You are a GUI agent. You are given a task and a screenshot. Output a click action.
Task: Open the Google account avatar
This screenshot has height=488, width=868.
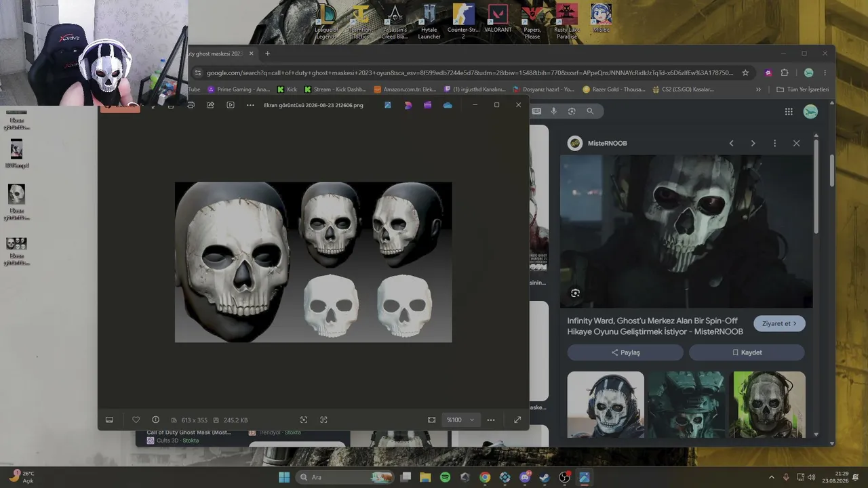[810, 112]
